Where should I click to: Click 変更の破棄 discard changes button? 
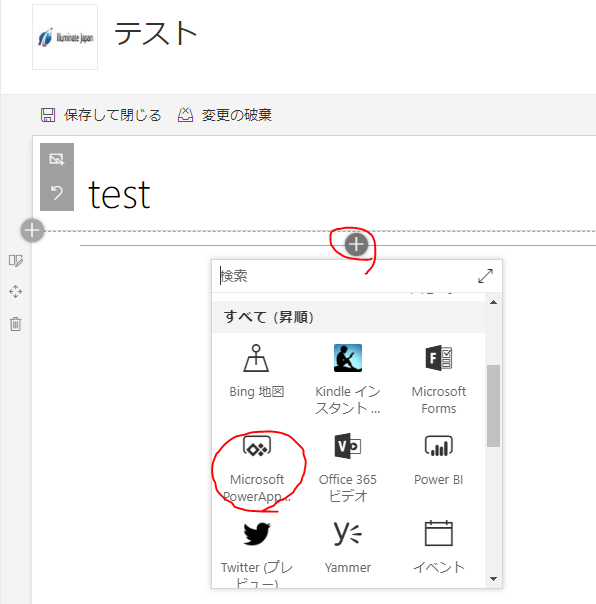point(225,115)
